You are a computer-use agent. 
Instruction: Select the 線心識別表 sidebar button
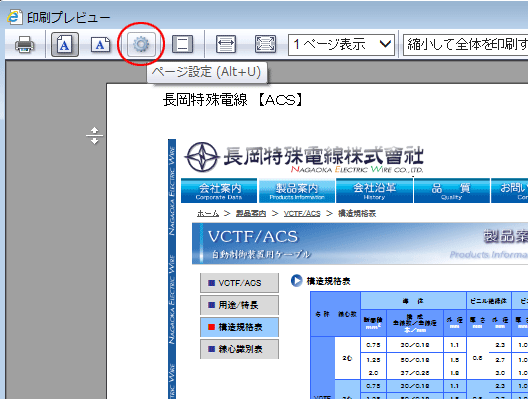point(239,349)
